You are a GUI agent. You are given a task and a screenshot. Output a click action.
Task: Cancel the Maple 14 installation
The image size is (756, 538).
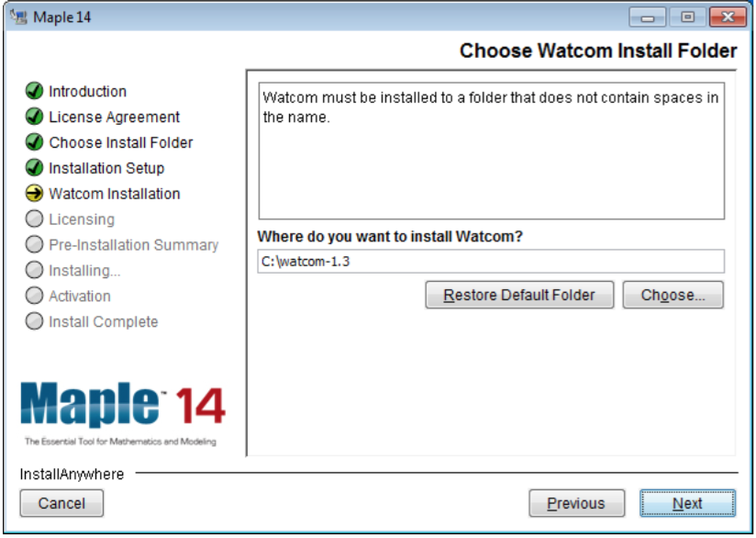pos(61,503)
